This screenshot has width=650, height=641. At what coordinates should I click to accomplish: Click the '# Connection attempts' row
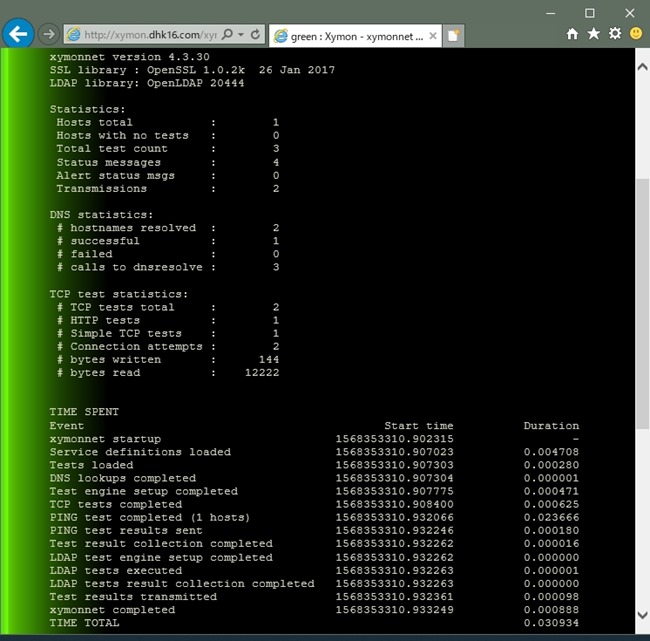tap(168, 346)
